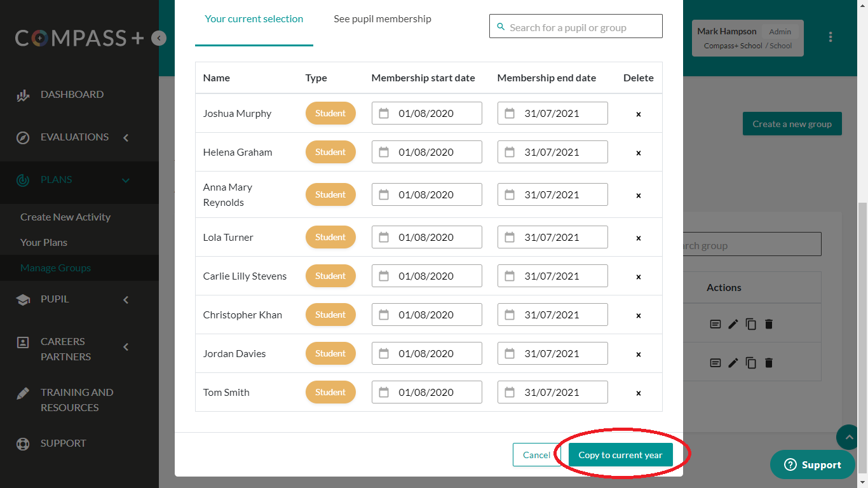
Task: Remove Tom Smith using the delete cross
Action: coord(639,393)
